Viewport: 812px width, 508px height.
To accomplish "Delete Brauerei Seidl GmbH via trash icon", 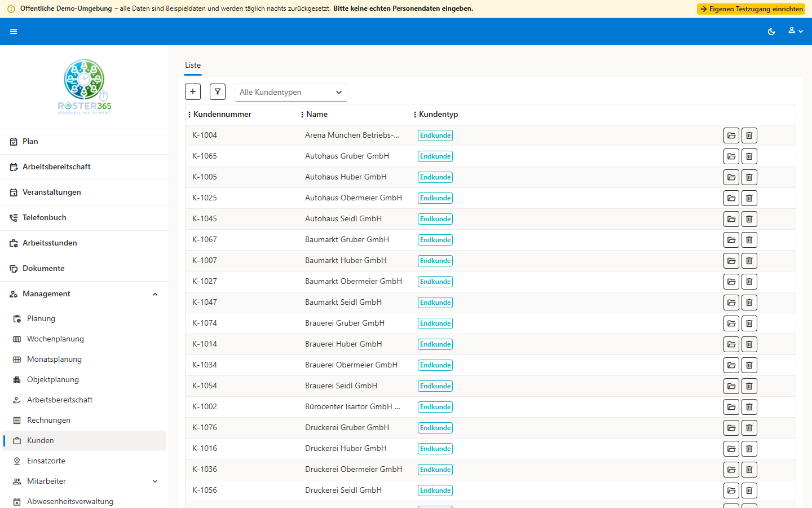I will [x=749, y=386].
